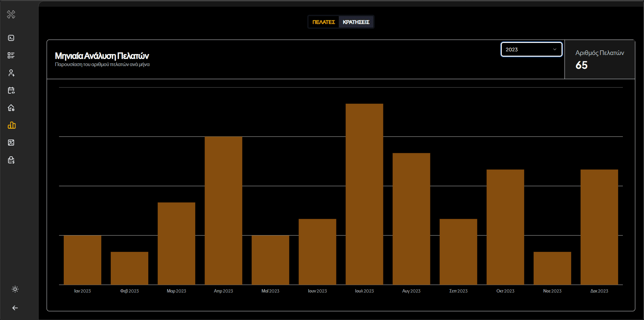The width and height of the screenshot is (644, 320).
Task: Open the user with lightning bolt icon
Action: click(x=11, y=73)
